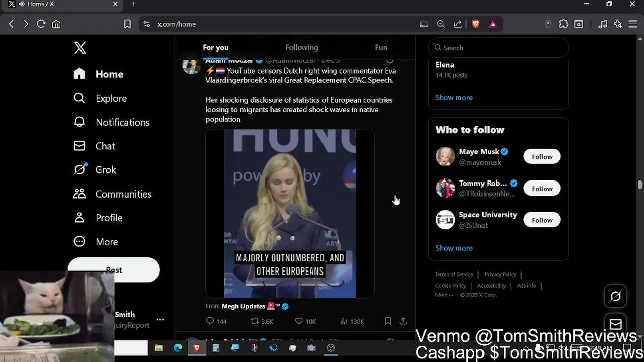The width and height of the screenshot is (644, 362).
Task: Open the Leo AI sparkle icon
Action: (x=618, y=24)
